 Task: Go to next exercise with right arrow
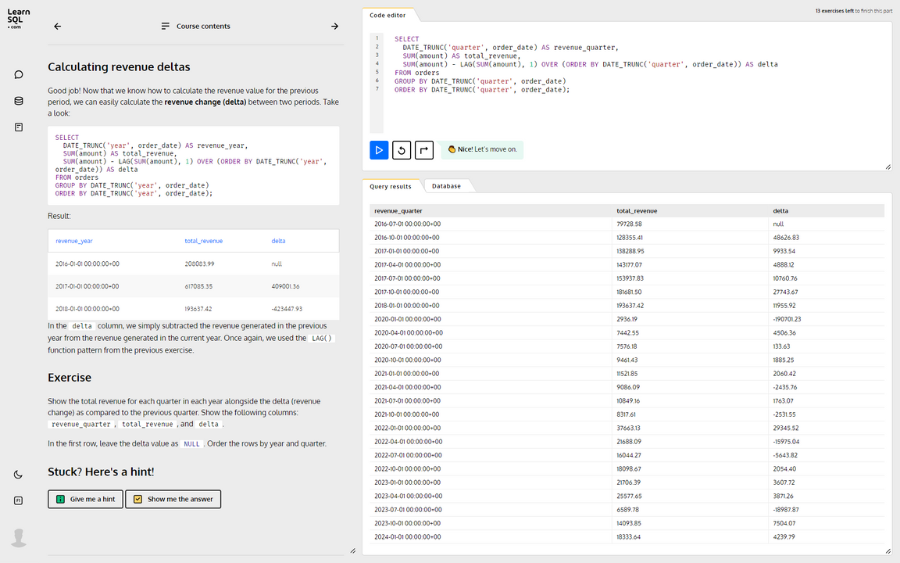coord(335,26)
